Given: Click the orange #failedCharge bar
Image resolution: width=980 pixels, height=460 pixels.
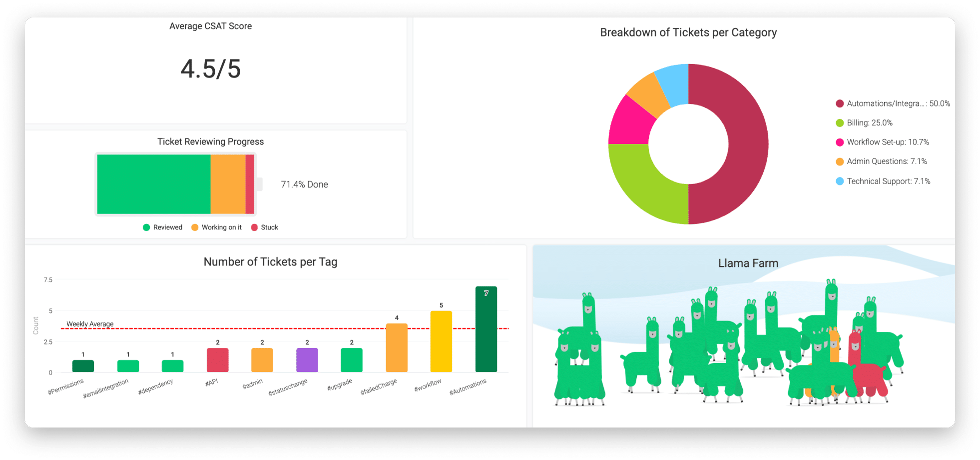Looking at the screenshot, I should (x=397, y=347).
